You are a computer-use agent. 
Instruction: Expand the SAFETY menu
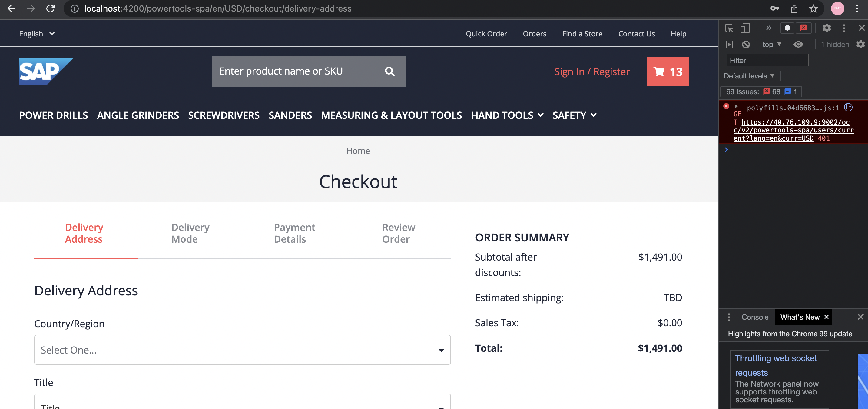click(575, 115)
